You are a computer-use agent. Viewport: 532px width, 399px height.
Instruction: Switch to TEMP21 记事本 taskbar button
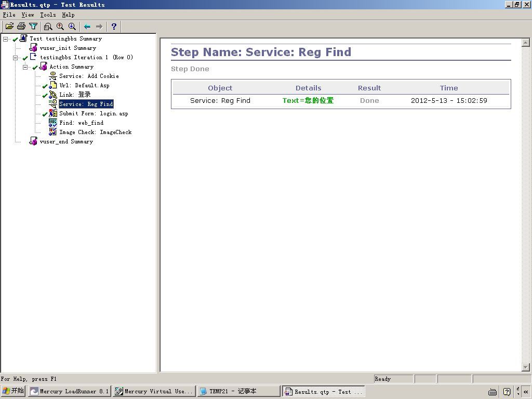(239, 391)
